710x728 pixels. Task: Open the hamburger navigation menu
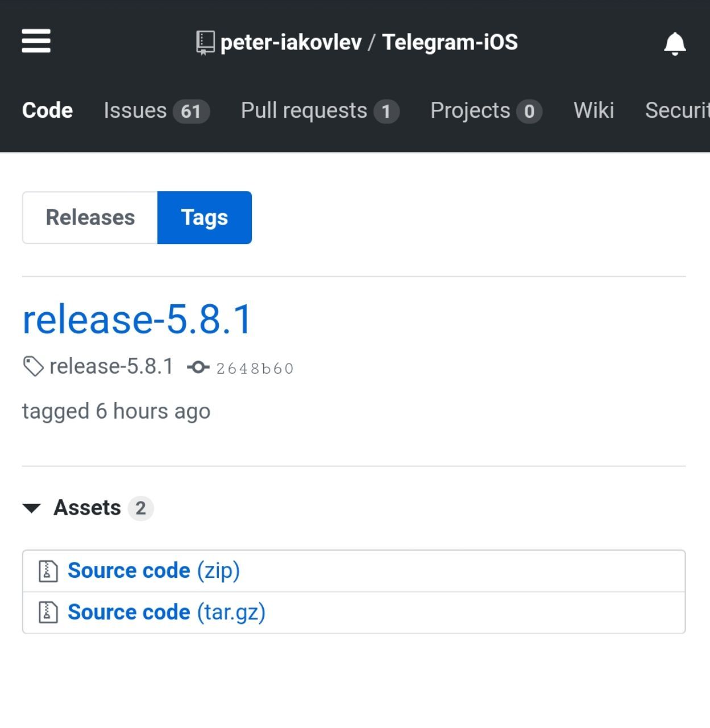[x=36, y=41]
